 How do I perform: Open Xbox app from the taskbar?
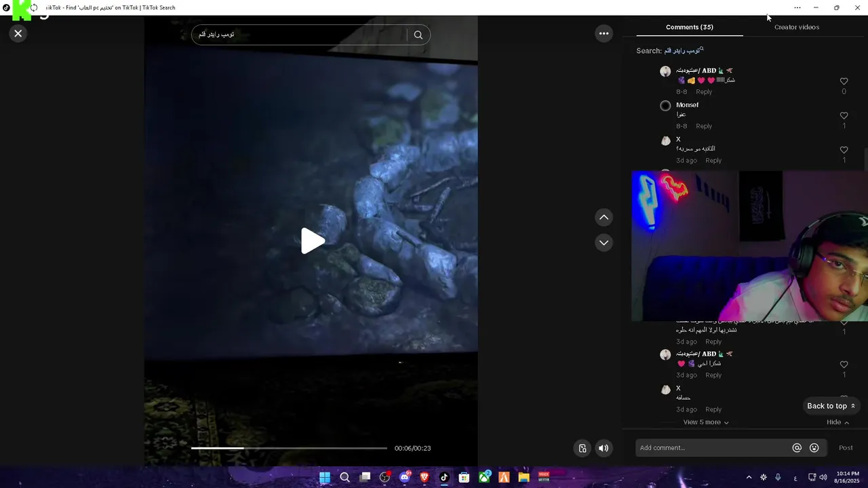tap(484, 477)
